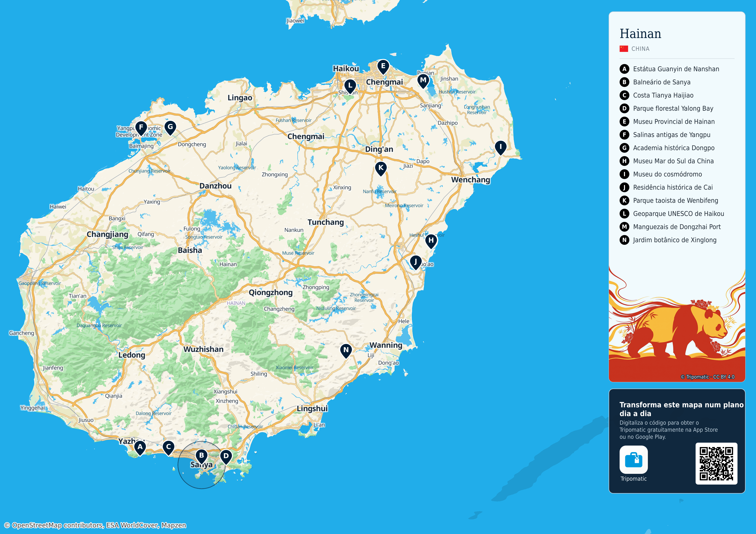Click 'Museu Provincial de Hainan' entry
This screenshot has height=534, width=756.
[x=674, y=122]
